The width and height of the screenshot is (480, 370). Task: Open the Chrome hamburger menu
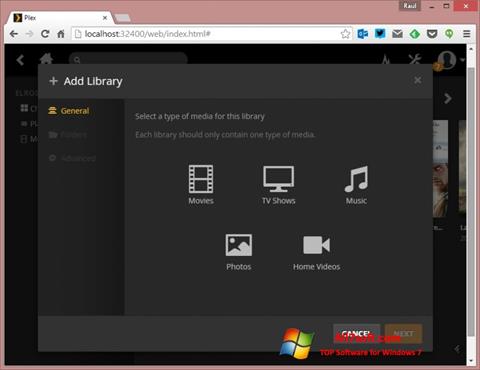467,34
